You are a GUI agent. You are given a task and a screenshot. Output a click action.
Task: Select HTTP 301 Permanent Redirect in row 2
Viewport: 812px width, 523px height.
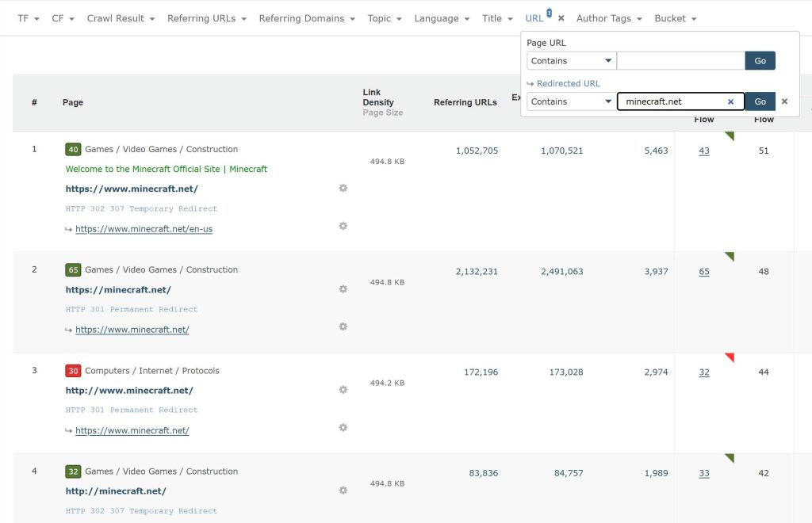click(x=132, y=309)
